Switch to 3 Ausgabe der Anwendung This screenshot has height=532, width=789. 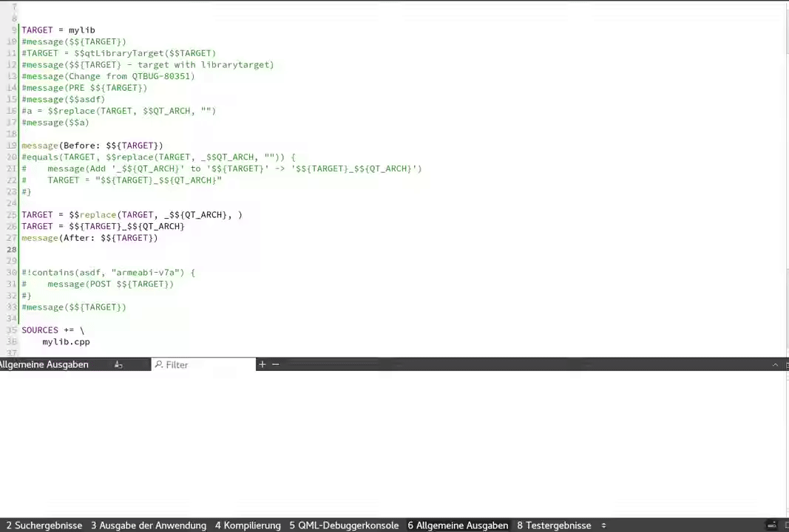[x=149, y=525]
